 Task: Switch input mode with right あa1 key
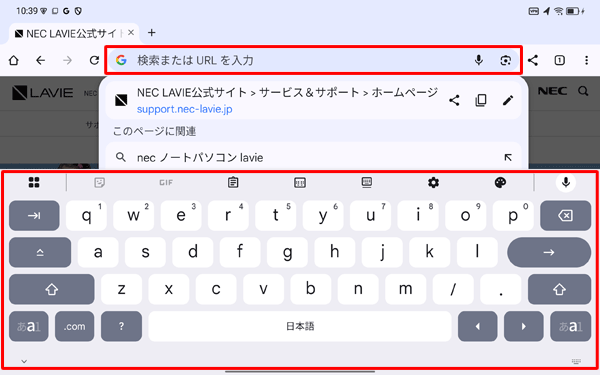pyautogui.click(x=571, y=326)
